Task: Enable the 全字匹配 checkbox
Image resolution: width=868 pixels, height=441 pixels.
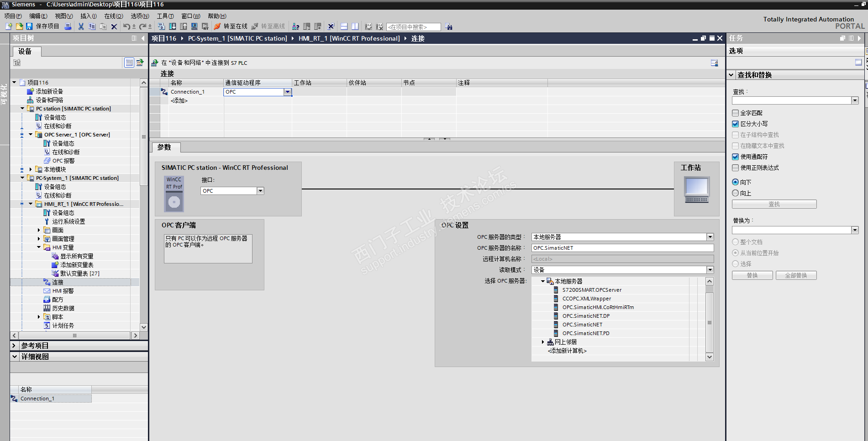Action: (735, 113)
